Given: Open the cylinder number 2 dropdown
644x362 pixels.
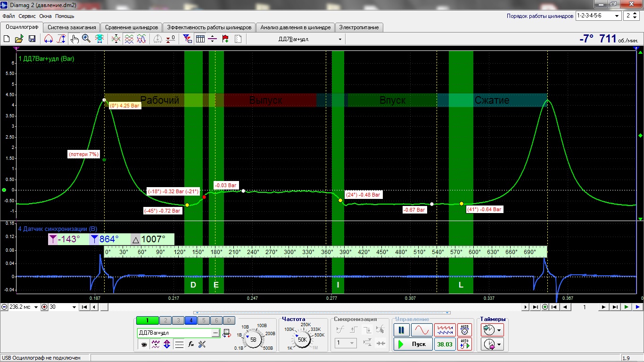Looking at the screenshot, I should 630,16.
